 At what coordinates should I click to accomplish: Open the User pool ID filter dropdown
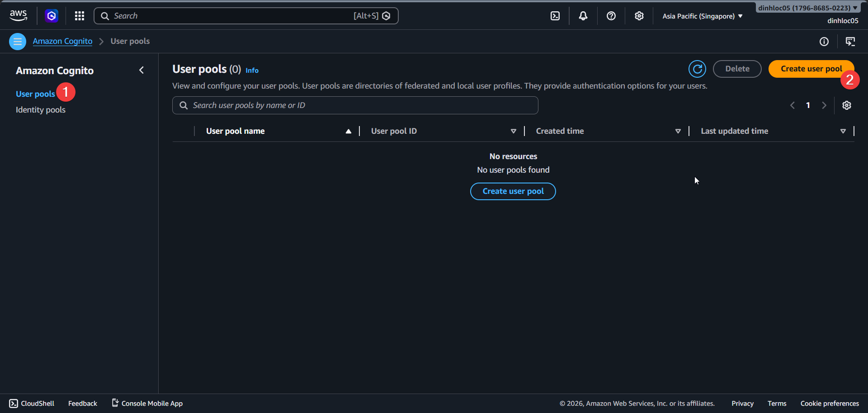tap(514, 131)
